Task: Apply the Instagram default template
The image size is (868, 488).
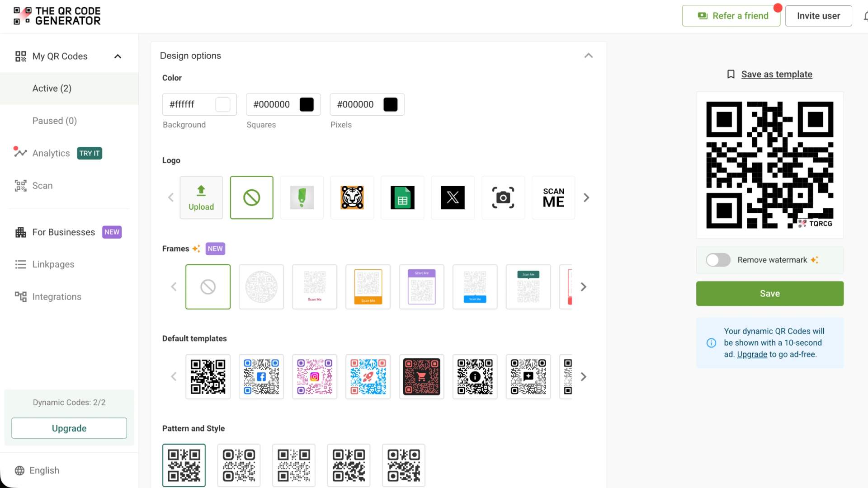Action: tap(315, 376)
